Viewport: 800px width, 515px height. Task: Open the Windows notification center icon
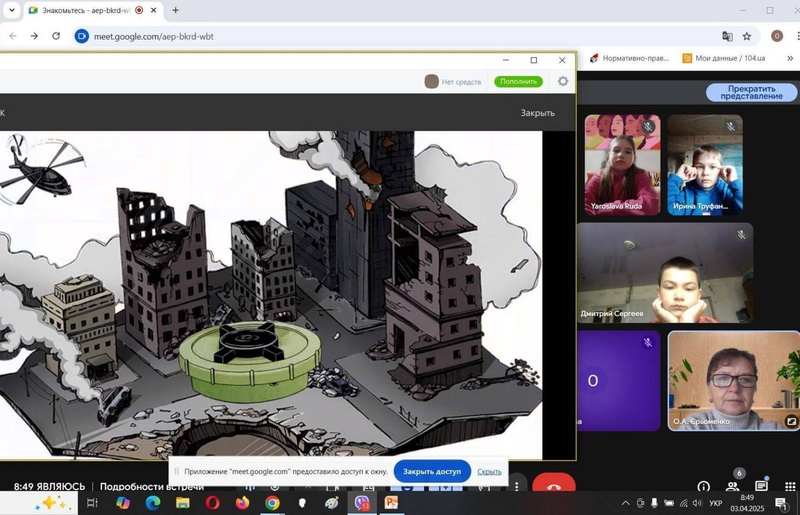coord(781,504)
